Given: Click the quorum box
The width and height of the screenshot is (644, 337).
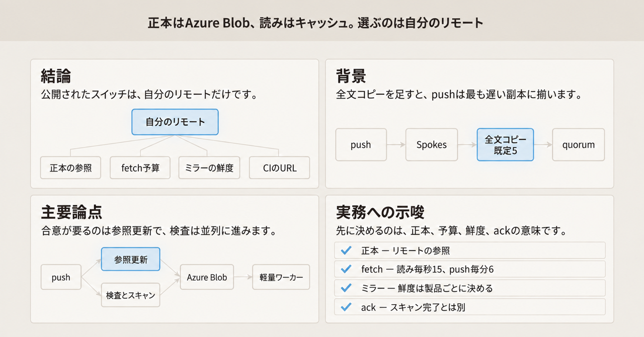Looking at the screenshot, I should [579, 145].
